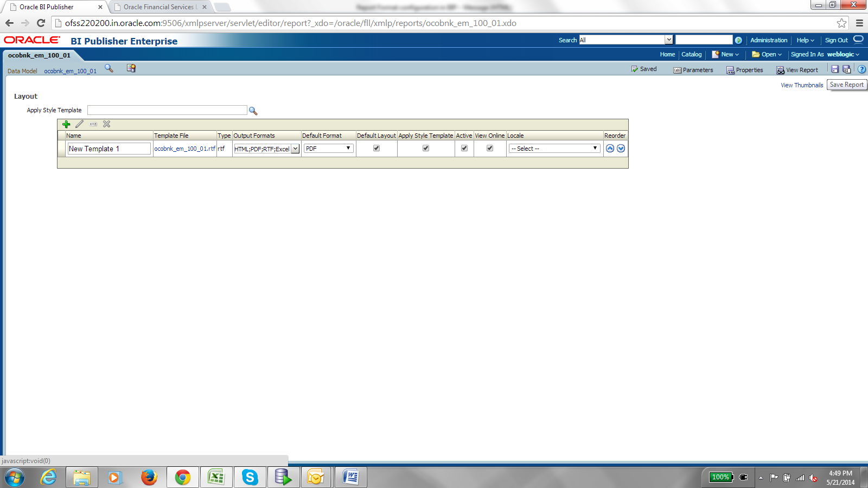Move the template up with Reorder arrow
This screenshot has height=488, width=868.
tap(610, 149)
